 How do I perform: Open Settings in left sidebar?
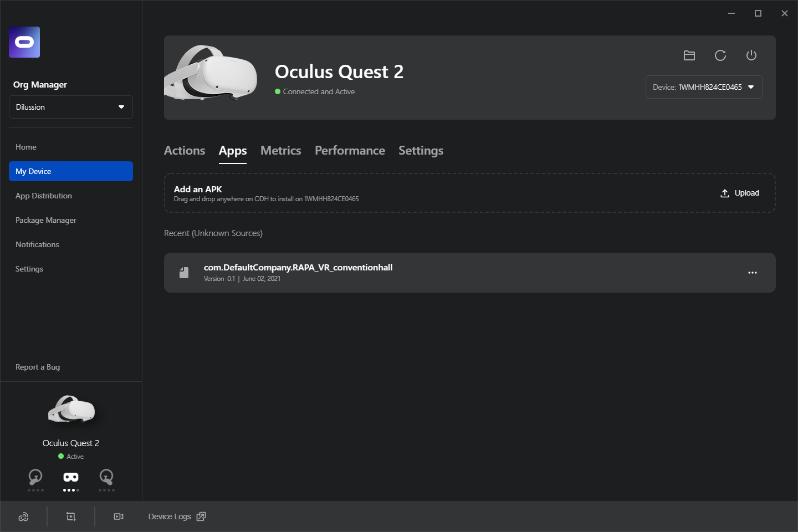71,269
